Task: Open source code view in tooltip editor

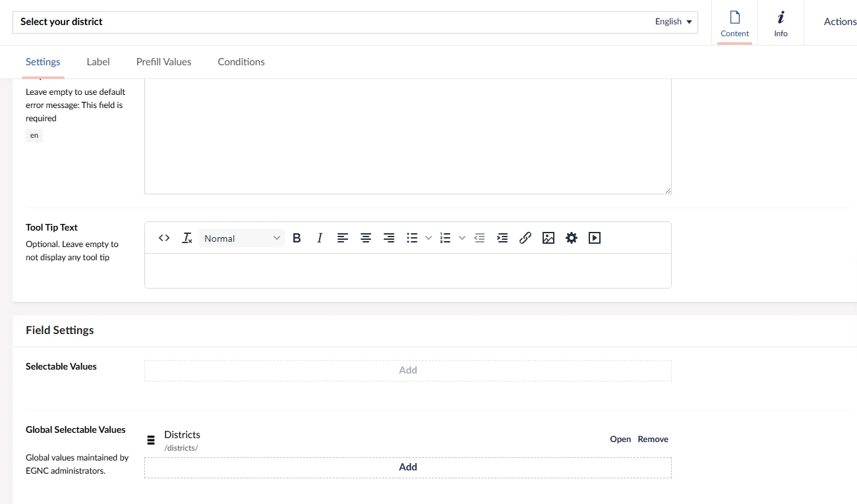Action: point(164,238)
